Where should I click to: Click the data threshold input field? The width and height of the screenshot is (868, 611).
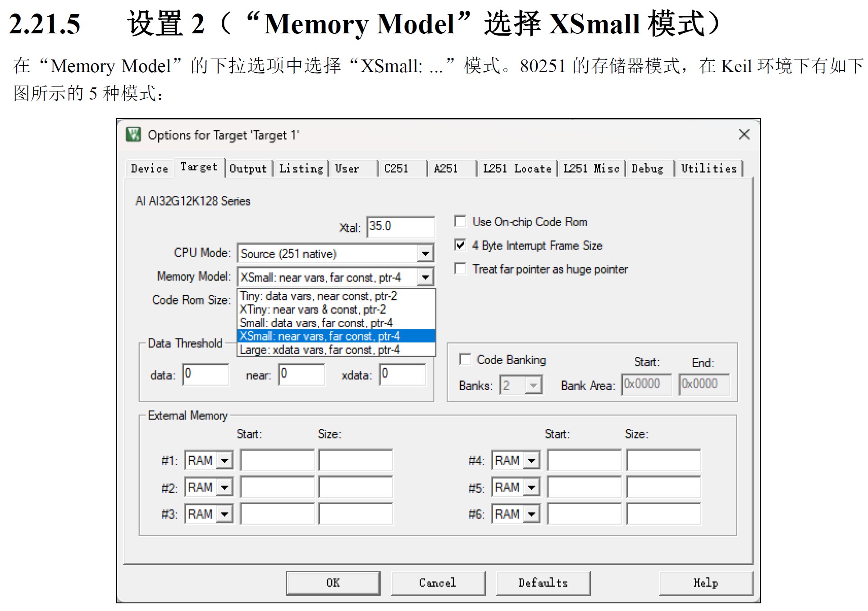point(206,374)
